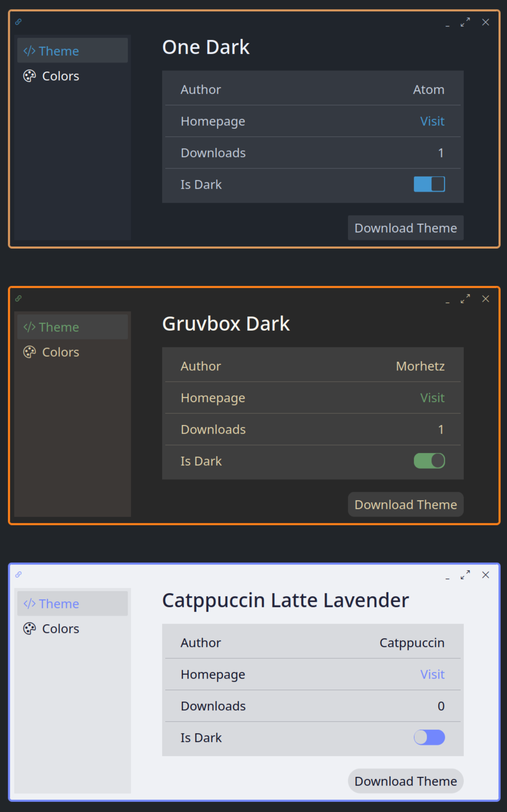507x812 pixels.
Task: Click the code icon in Catppuccin sidebar
Action: click(x=29, y=604)
